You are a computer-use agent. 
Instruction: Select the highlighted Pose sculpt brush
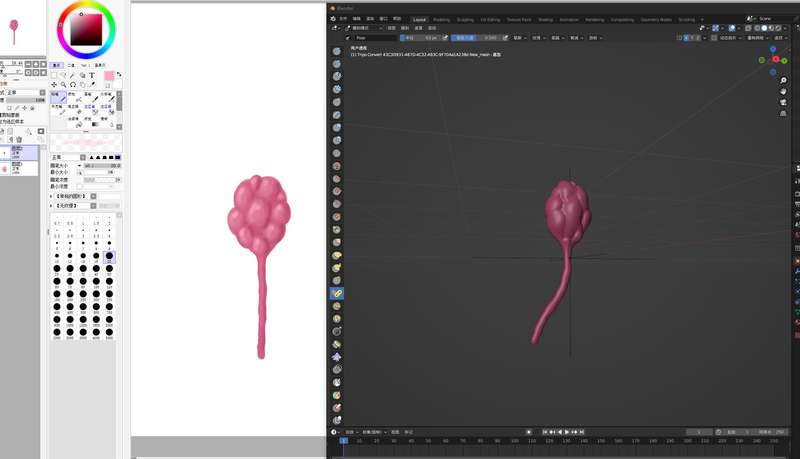337,293
